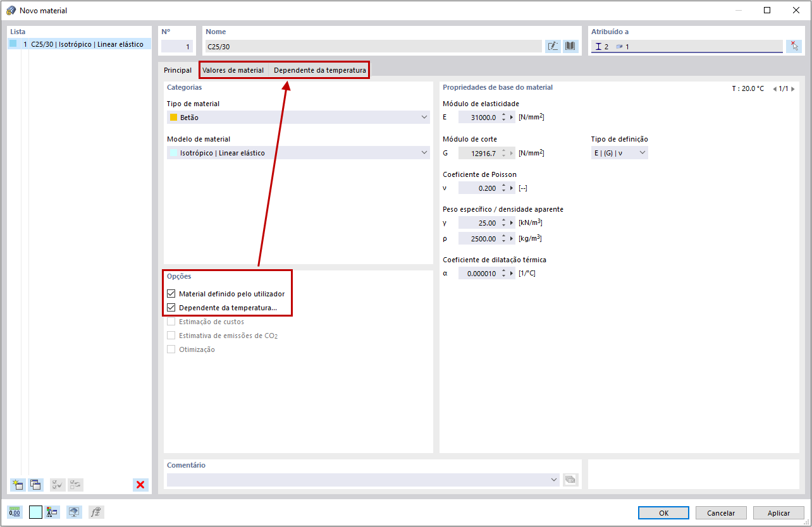
Task: Click the light blue color swatch at bottom
Action: [35, 512]
